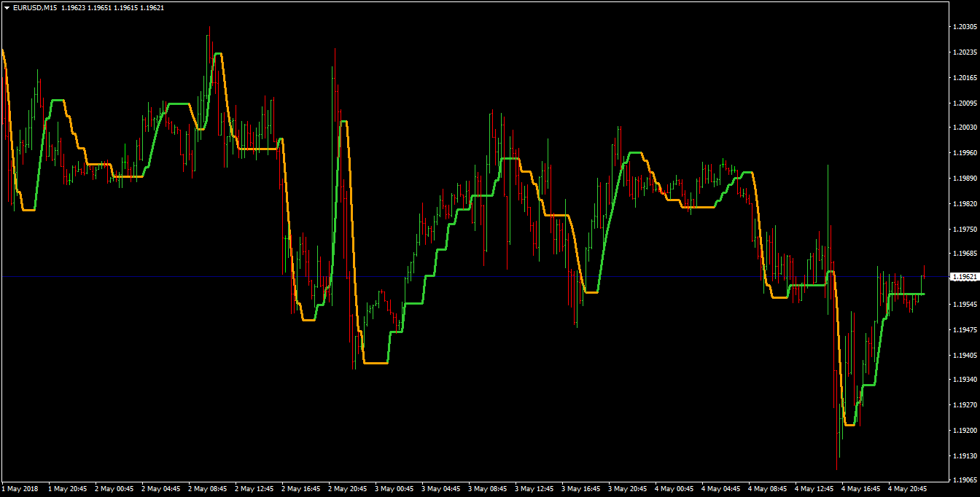Viewport: 980px width, 497px height.
Task: Click the 1 May 20:45 time label
Action: [x=68, y=489]
